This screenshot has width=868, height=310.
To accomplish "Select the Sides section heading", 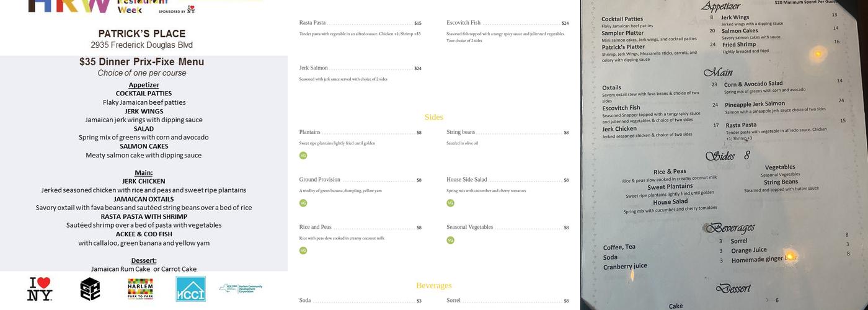I will pyautogui.click(x=433, y=117).
